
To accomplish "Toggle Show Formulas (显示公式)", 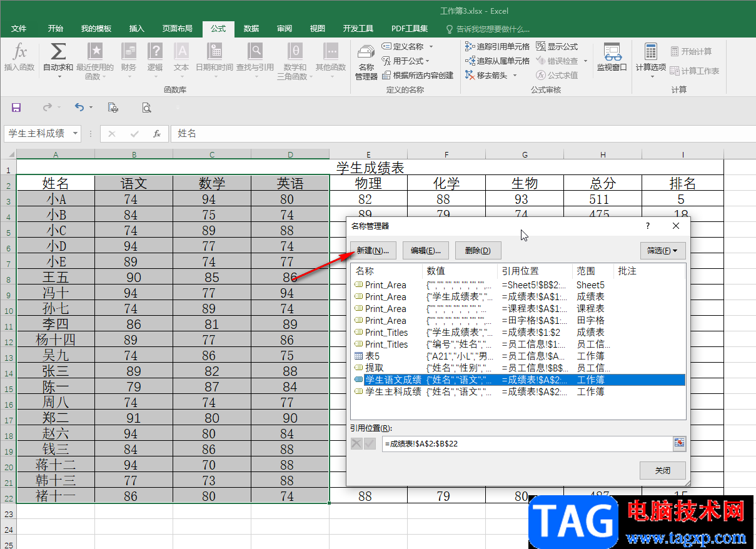I will (x=558, y=46).
